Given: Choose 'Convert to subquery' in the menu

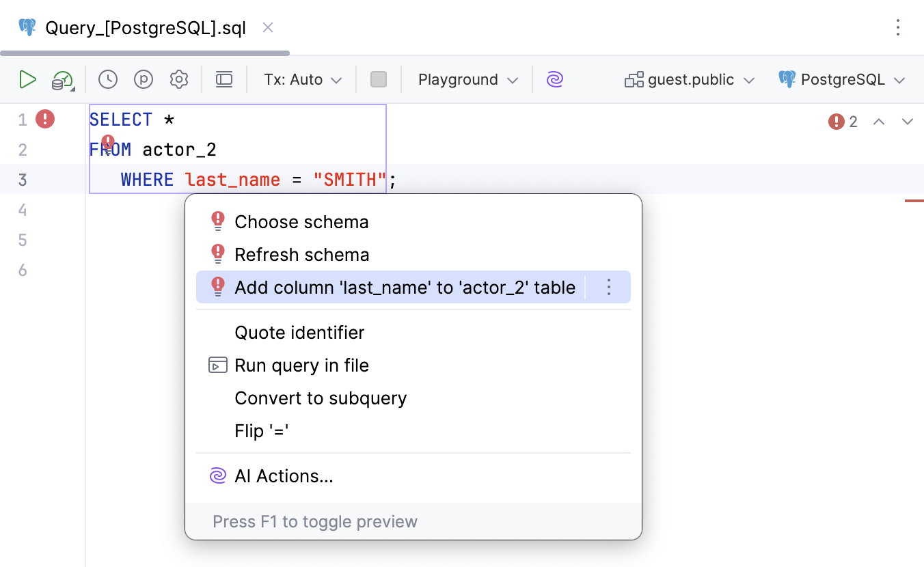Looking at the screenshot, I should point(321,398).
